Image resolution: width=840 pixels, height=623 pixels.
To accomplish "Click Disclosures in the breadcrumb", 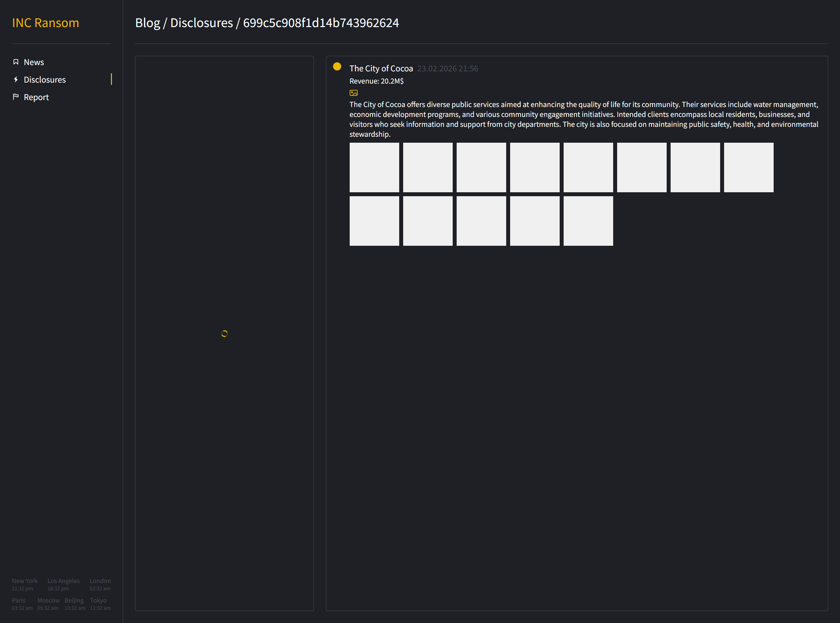I will click(x=202, y=23).
